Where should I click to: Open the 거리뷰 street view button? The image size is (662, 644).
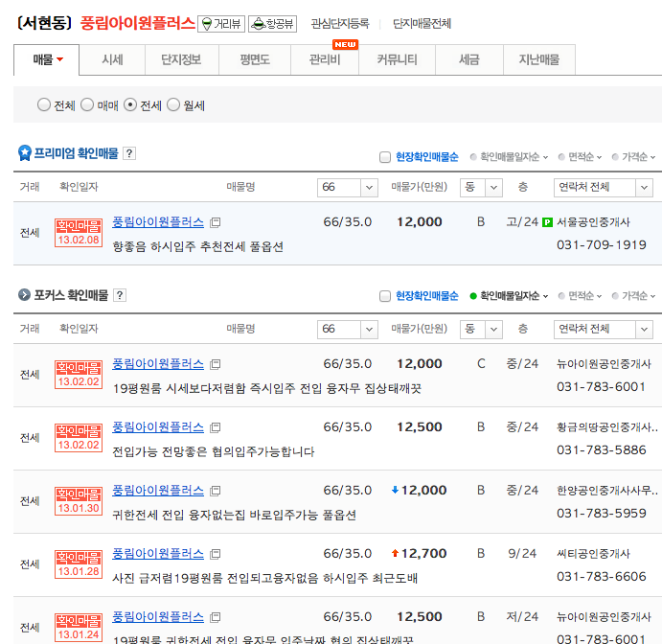221,24
